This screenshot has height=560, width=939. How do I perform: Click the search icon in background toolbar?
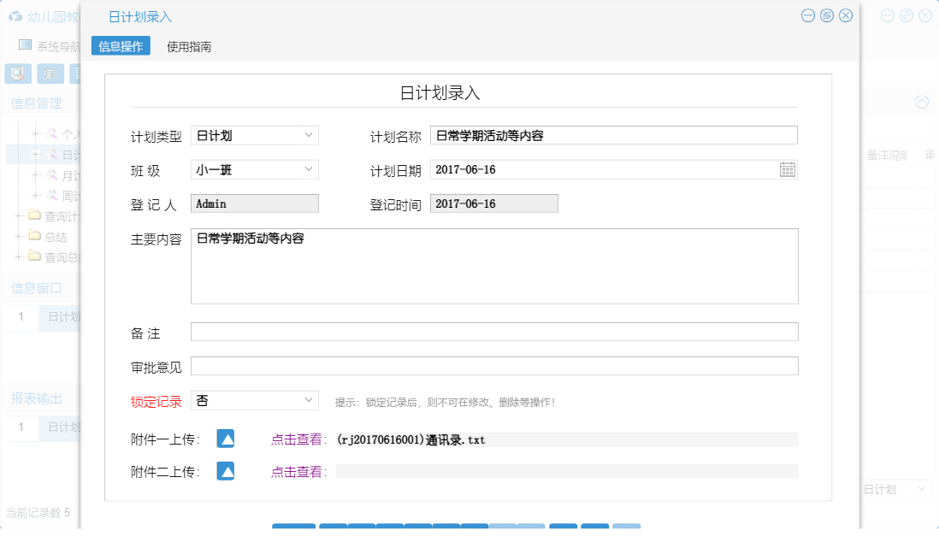click(17, 74)
